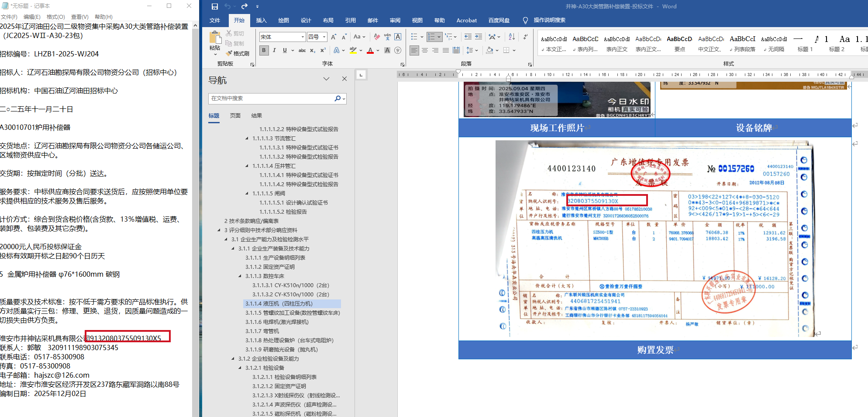Viewport: 868px width, 417px height.
Task: Toggle left paragraph alignment
Action: [414, 50]
